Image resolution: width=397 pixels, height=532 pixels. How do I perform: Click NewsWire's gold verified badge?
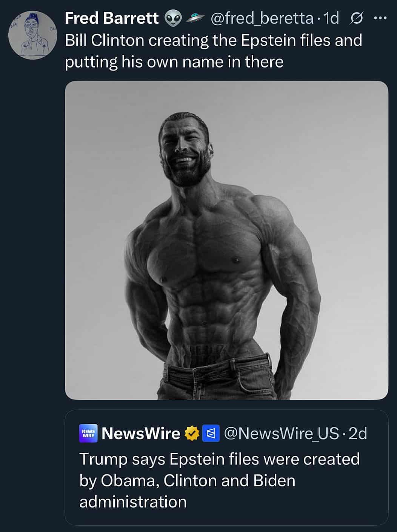(192, 434)
